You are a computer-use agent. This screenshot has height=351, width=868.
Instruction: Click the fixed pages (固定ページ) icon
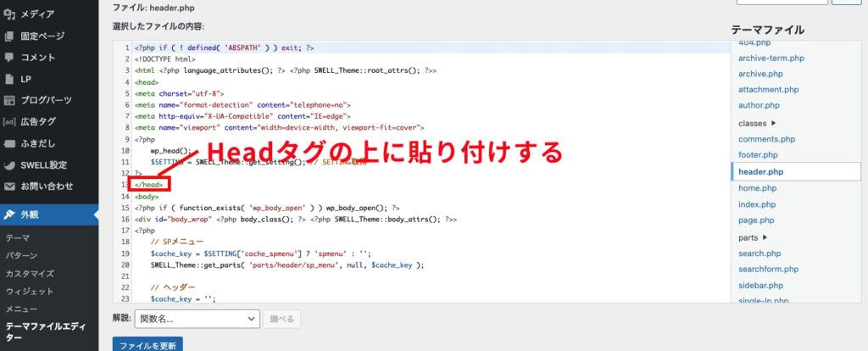(9, 36)
